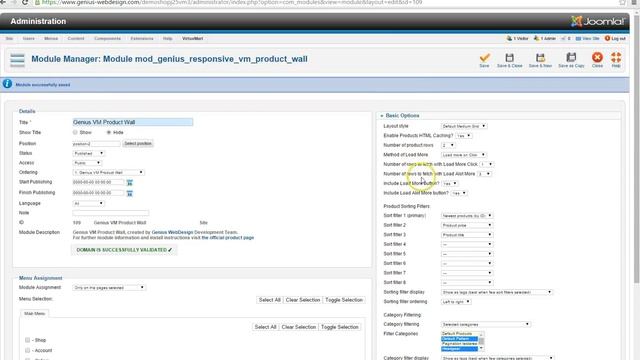The width and height of the screenshot is (640, 360).
Task: Open the Menus menu
Action: click(51, 38)
